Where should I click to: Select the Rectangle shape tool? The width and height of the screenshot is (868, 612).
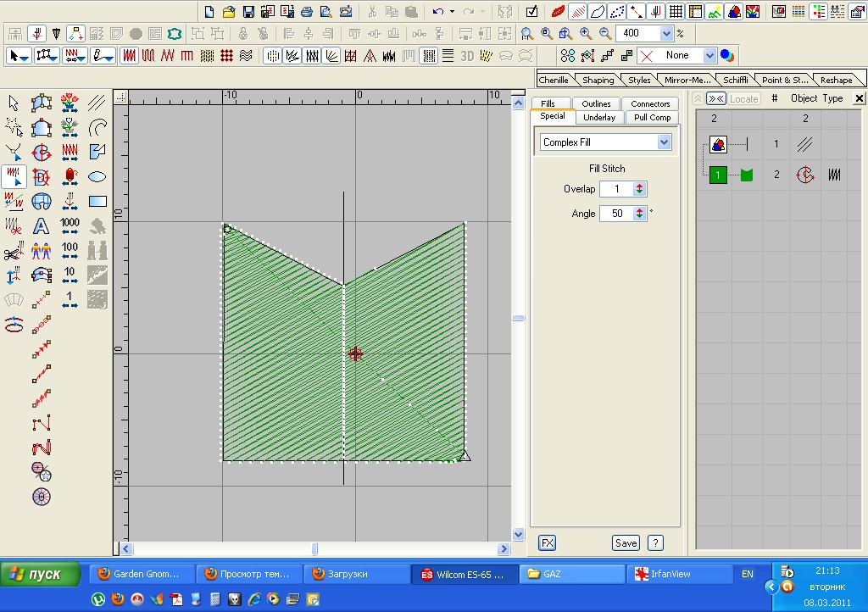coord(97,202)
